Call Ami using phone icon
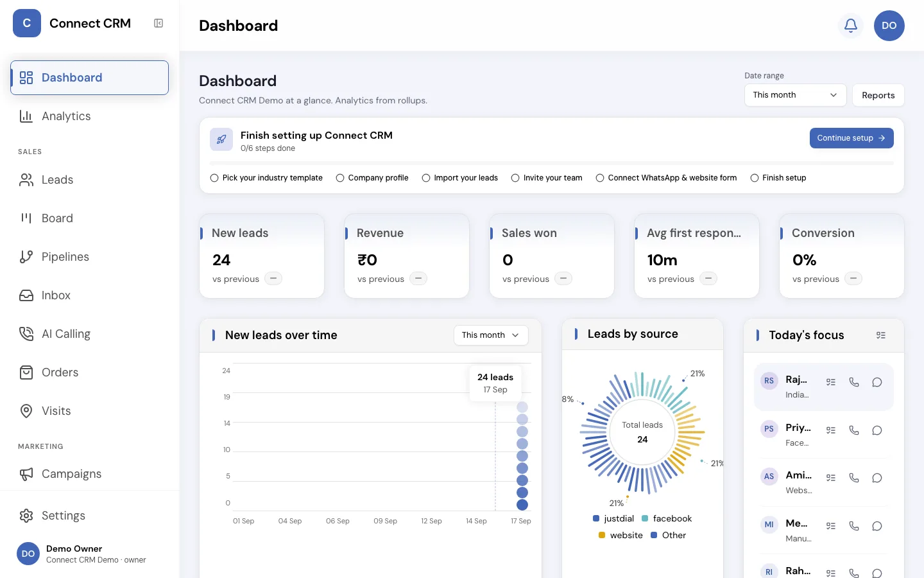The width and height of the screenshot is (924, 578). [x=854, y=478]
